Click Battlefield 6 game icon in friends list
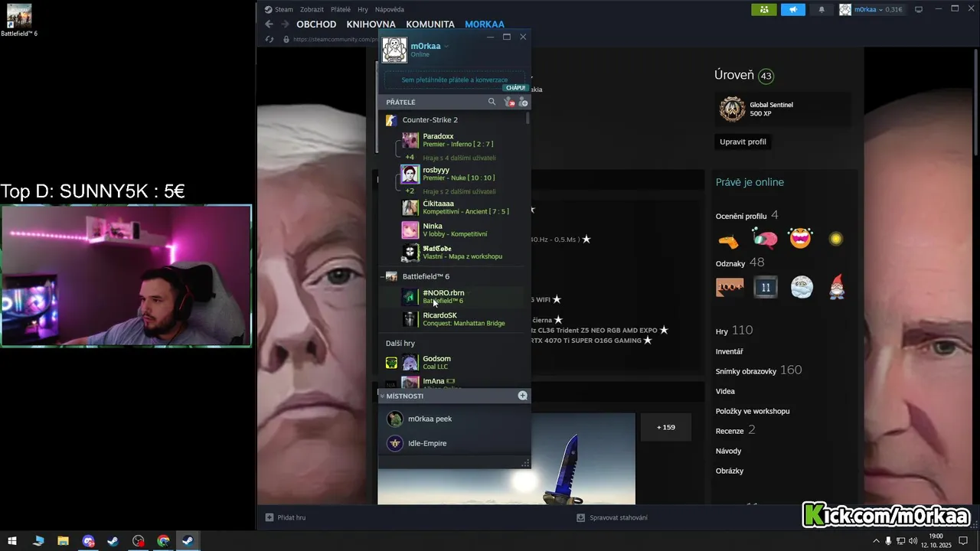Image resolution: width=980 pixels, height=551 pixels. tap(391, 276)
